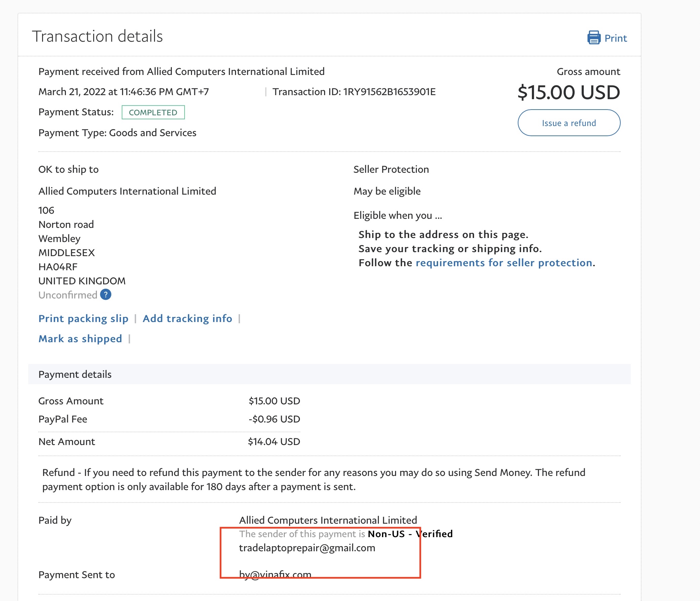Click the large $15.00 USD gross amount
The image size is (700, 601).
[x=569, y=92]
